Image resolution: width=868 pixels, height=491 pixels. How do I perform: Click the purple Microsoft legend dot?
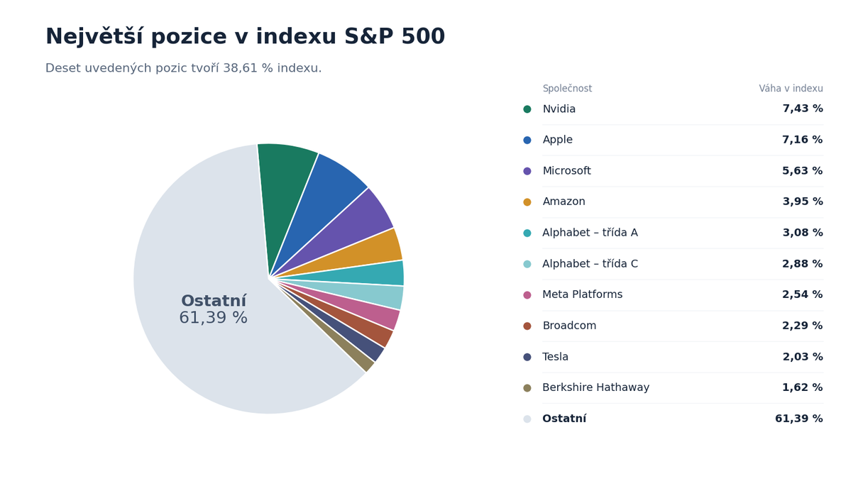[x=527, y=171]
